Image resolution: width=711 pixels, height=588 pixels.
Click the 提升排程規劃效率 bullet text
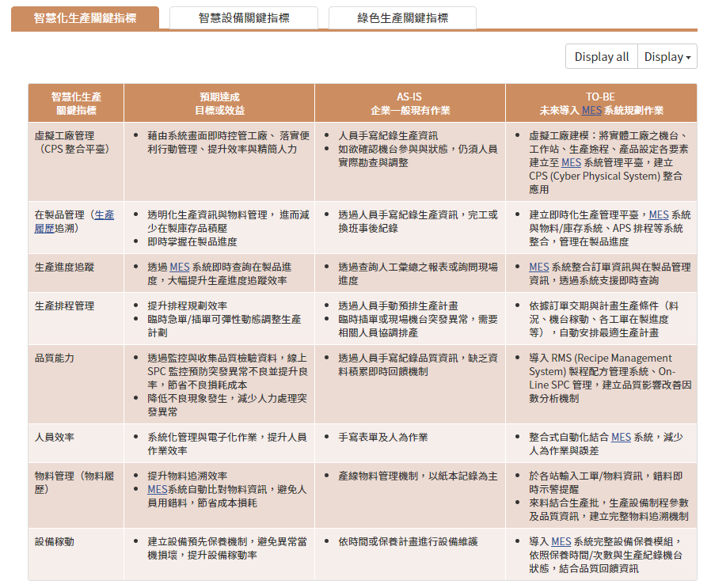pyautogui.click(x=188, y=305)
